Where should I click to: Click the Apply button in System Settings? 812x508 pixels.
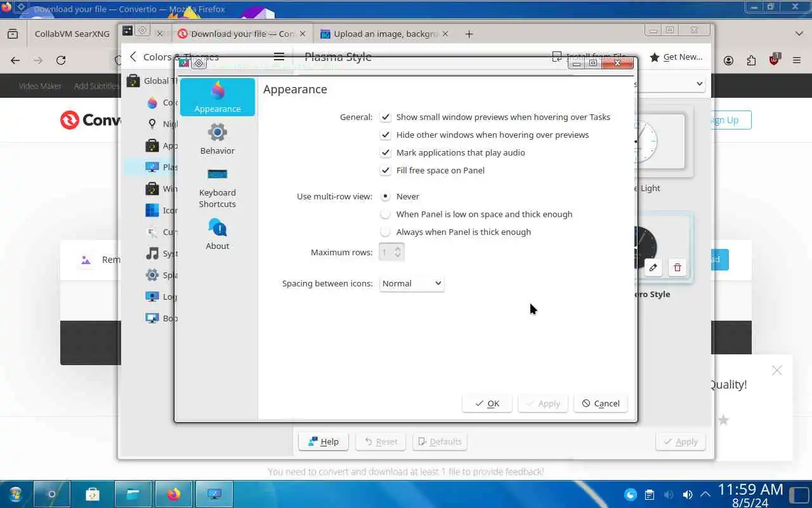(680, 441)
